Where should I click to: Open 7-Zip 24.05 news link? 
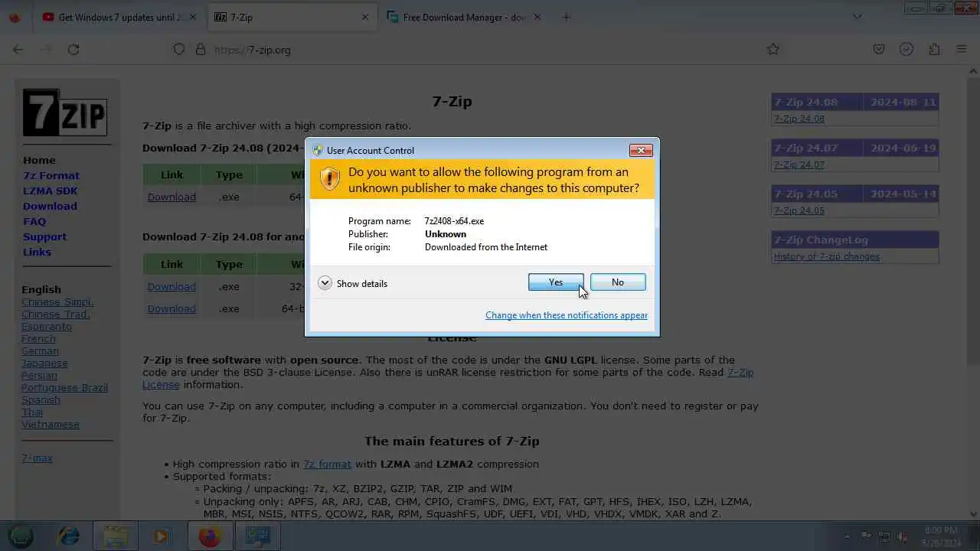799,210
